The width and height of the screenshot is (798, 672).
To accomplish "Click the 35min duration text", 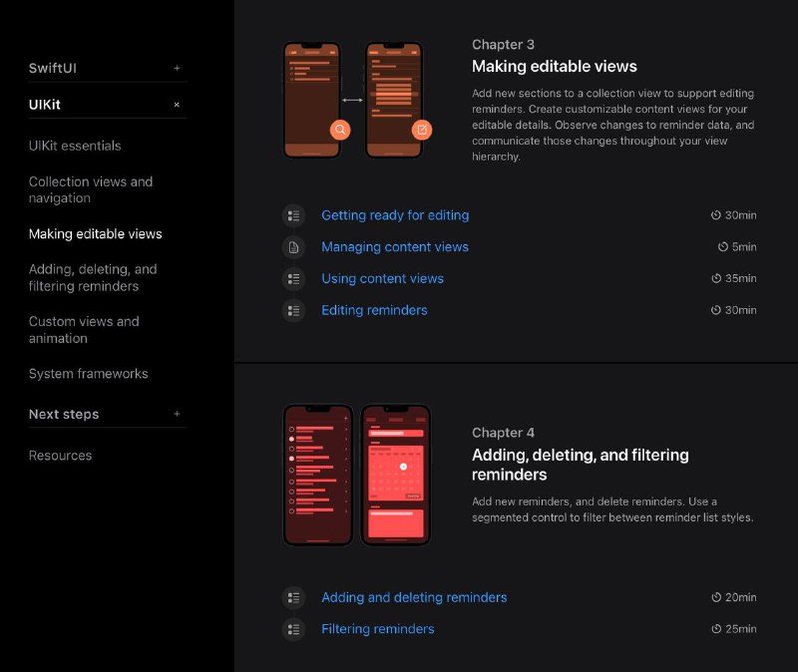I will tap(740, 278).
